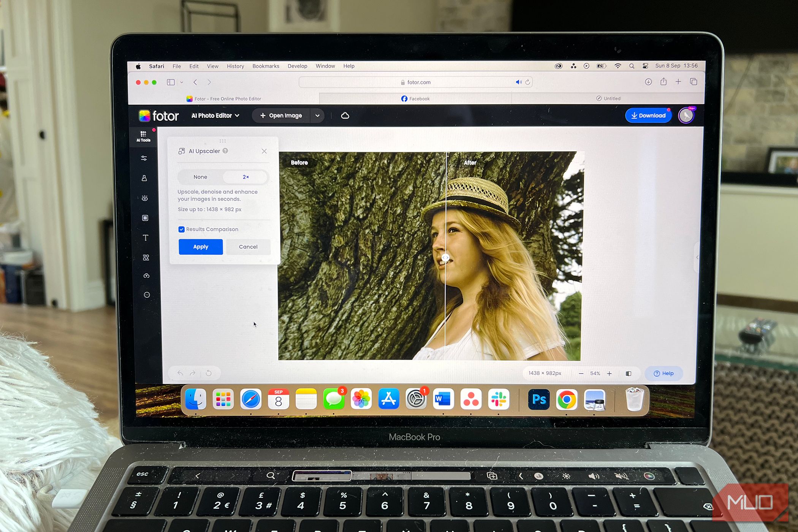Image resolution: width=798 pixels, height=532 pixels.
Task: Open the user profile avatar
Action: point(686,116)
